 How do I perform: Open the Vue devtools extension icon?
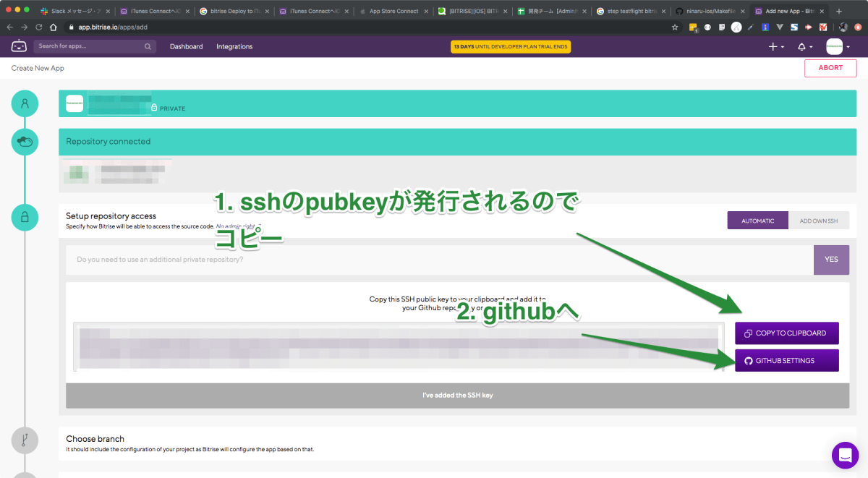tap(780, 27)
